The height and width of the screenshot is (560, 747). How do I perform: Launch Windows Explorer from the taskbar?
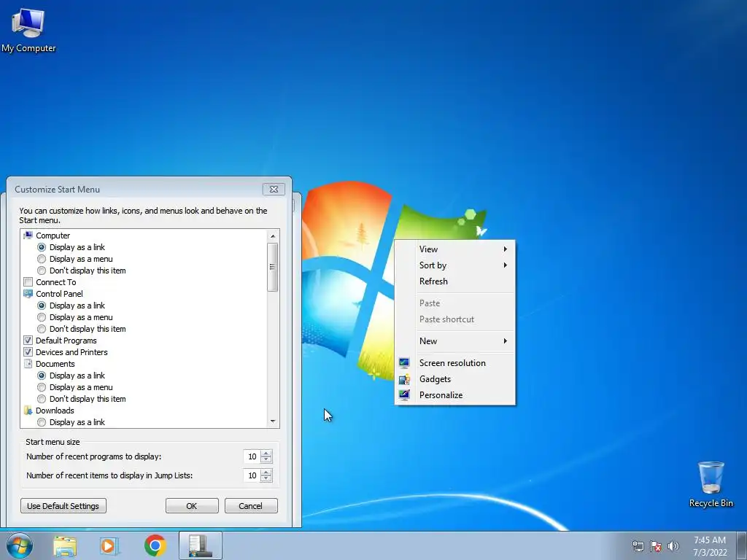pyautogui.click(x=65, y=545)
